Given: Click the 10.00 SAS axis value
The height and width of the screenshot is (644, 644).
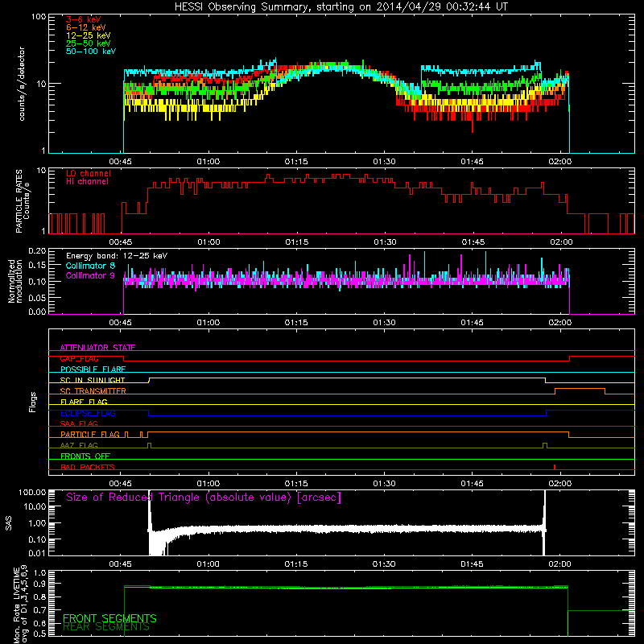Looking at the screenshot, I should point(35,506).
